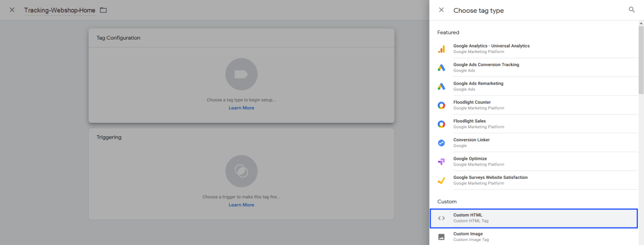Choose Google Optimize tag type
Image resolution: width=644 pixels, height=245 pixels.
point(534,161)
